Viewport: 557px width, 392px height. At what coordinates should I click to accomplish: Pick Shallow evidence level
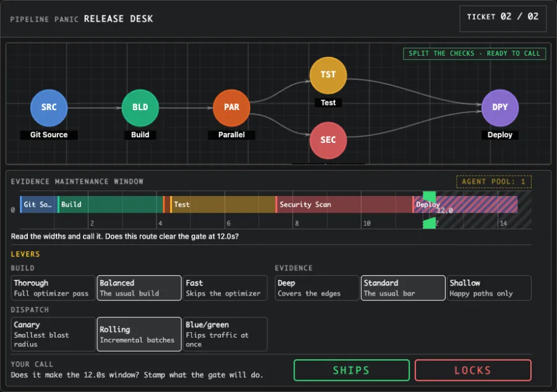(489, 288)
